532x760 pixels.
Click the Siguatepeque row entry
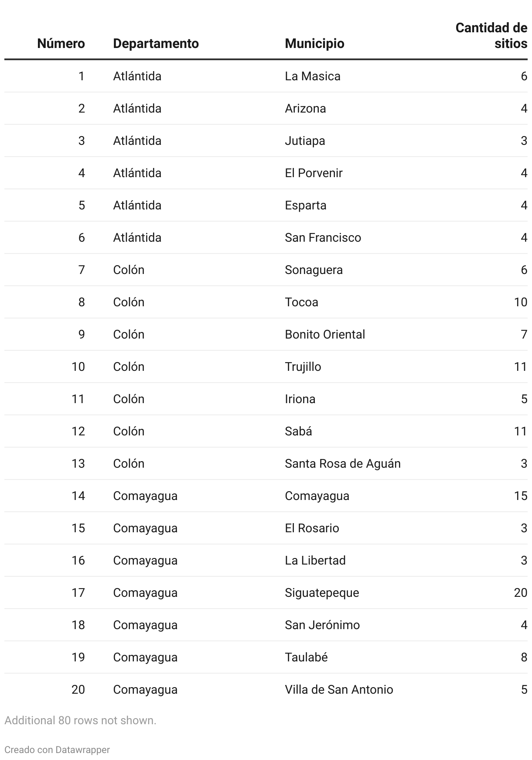[x=322, y=593]
